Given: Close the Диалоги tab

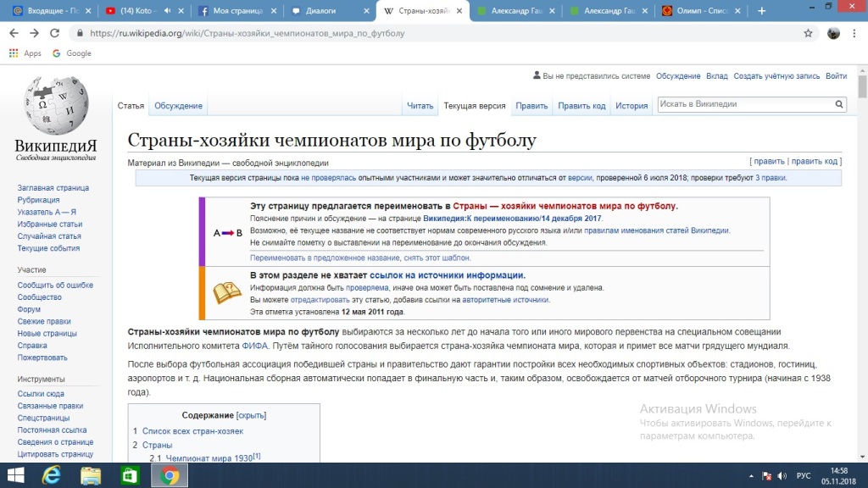Looking at the screenshot, I should click(x=366, y=10).
